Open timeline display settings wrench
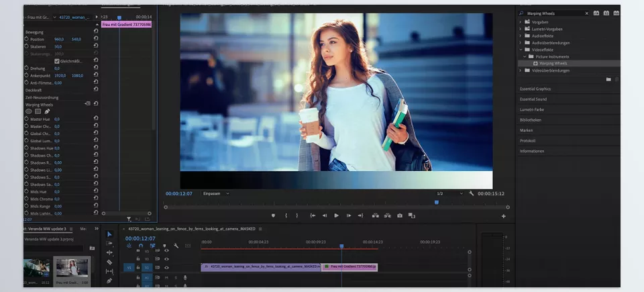This screenshot has height=292, width=644. point(176,246)
